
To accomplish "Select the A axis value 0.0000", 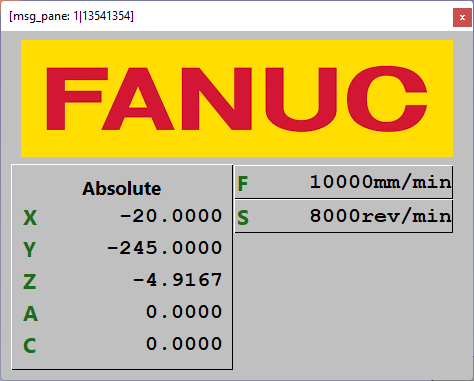I will coord(184,312).
